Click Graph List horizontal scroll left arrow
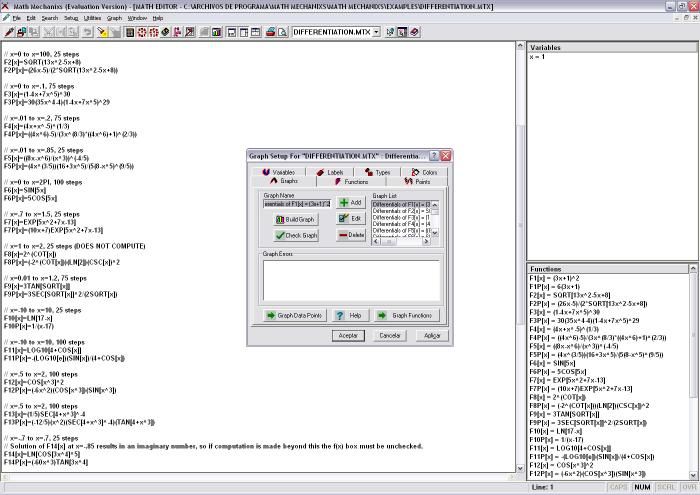The width and height of the screenshot is (700, 495). point(376,241)
